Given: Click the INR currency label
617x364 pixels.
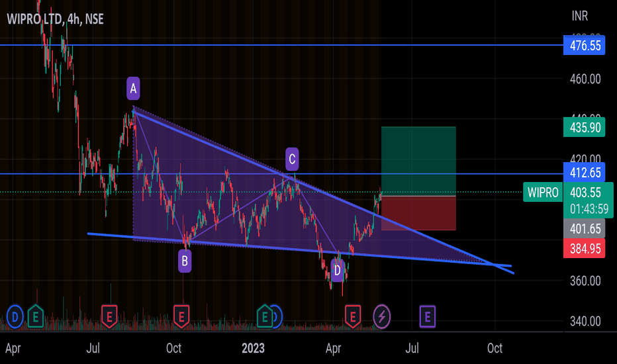Looking at the screenshot, I should 580,16.
